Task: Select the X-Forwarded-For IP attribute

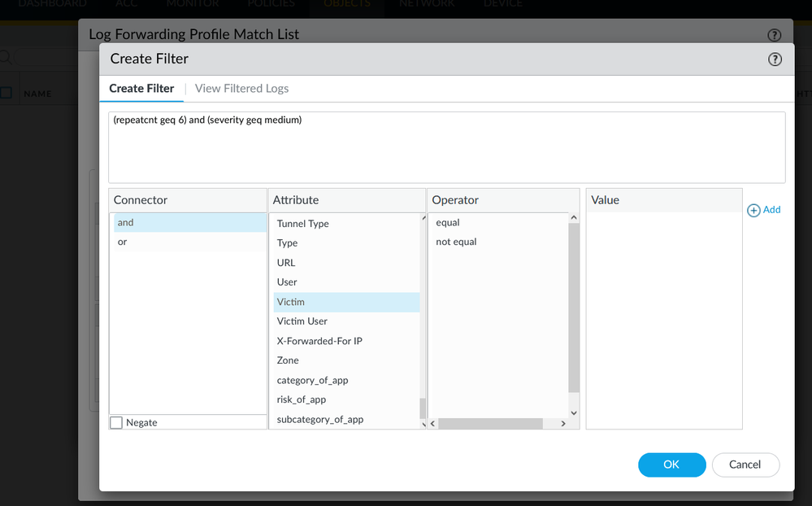Action: click(x=319, y=341)
